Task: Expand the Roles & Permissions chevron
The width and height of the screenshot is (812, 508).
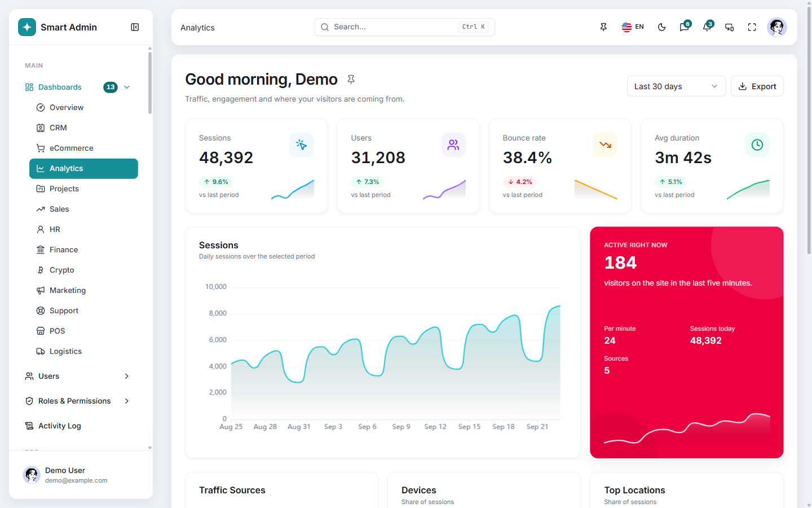Action: pyautogui.click(x=127, y=401)
